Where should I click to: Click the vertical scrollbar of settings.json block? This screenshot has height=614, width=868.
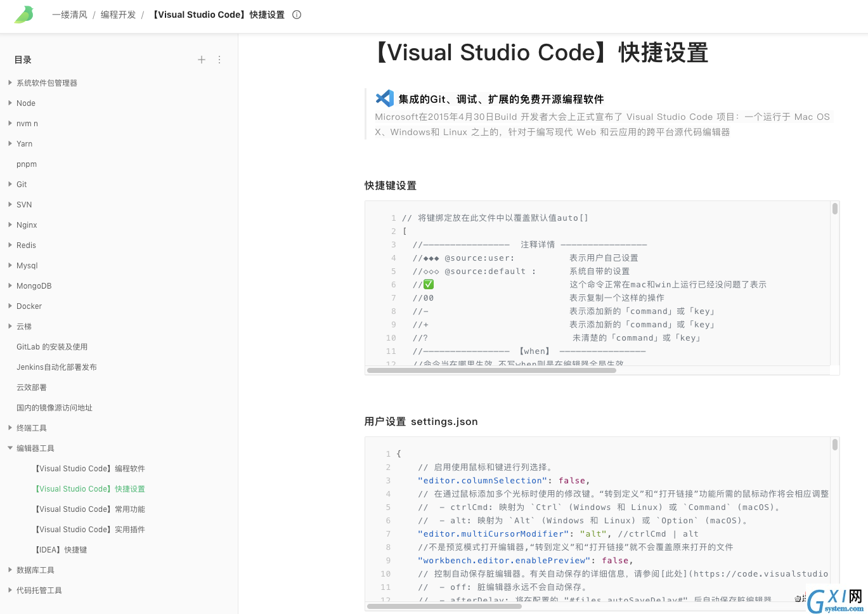(x=835, y=445)
